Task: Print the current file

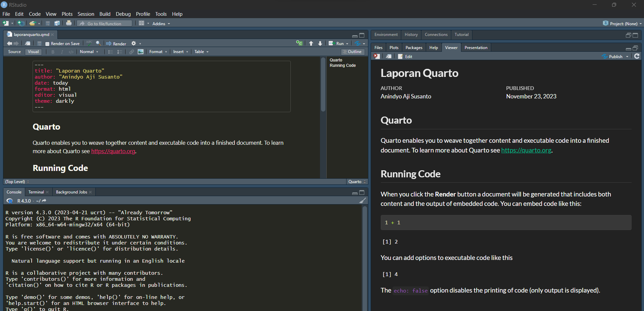Action: (x=69, y=23)
